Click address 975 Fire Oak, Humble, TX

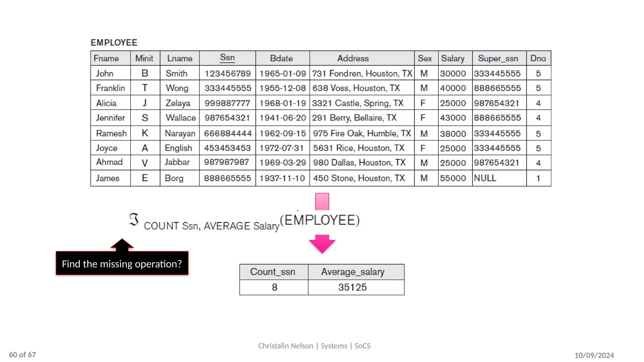362,133
